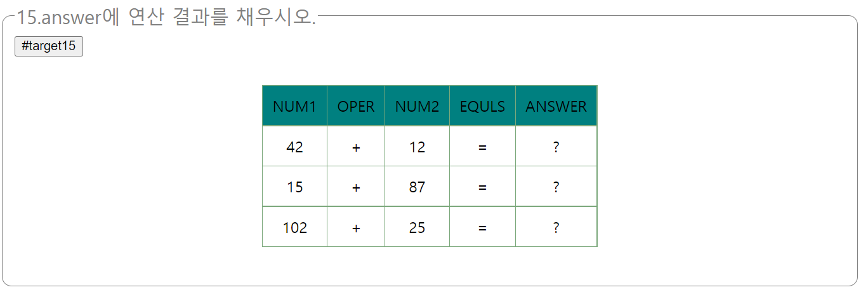Click the cell containing 87
Viewport: 868px width, 292px height.
(x=417, y=187)
